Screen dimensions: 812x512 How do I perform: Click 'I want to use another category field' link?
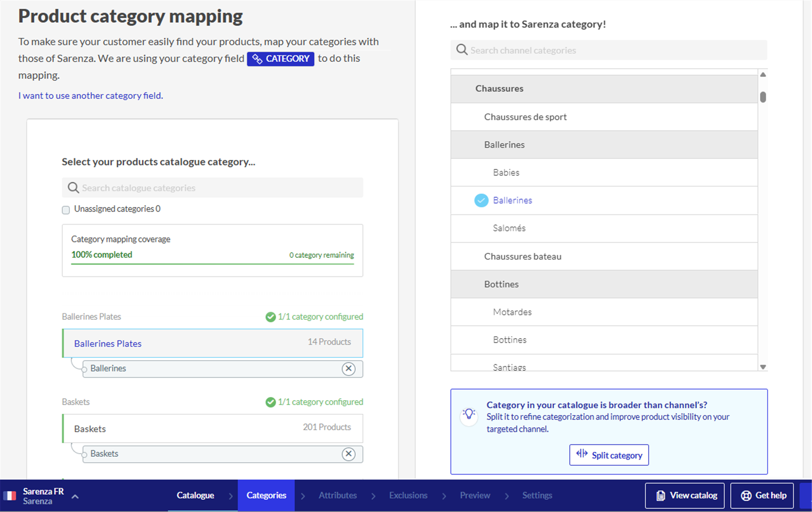91,96
